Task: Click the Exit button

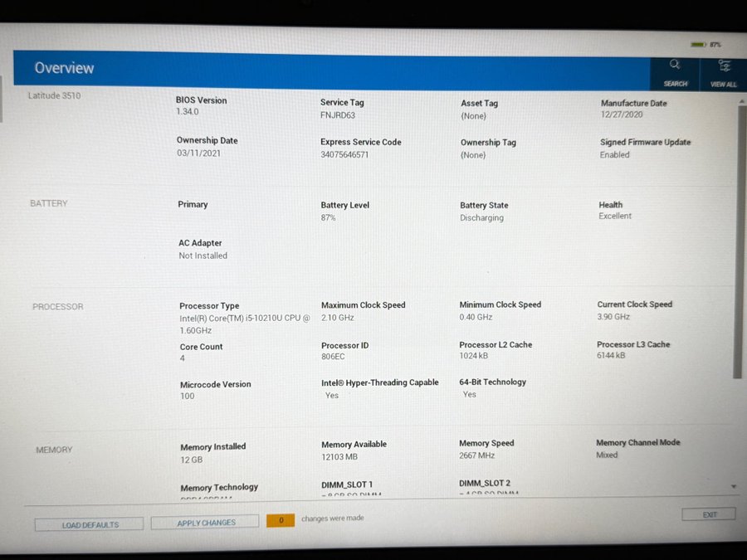Action: (709, 514)
